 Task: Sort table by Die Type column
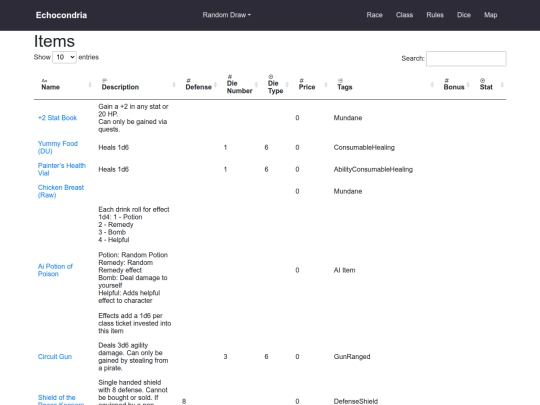276,85
